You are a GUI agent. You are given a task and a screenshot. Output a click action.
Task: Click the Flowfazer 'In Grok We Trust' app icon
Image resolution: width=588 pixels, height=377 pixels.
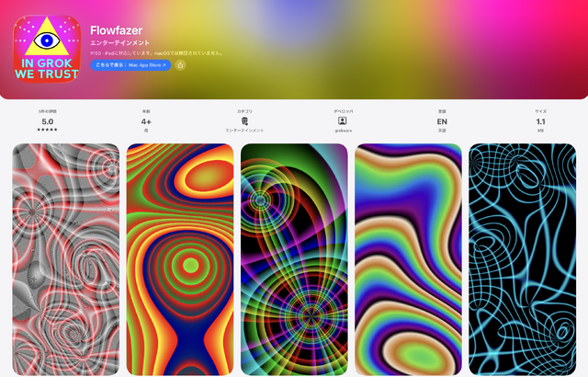(47, 49)
